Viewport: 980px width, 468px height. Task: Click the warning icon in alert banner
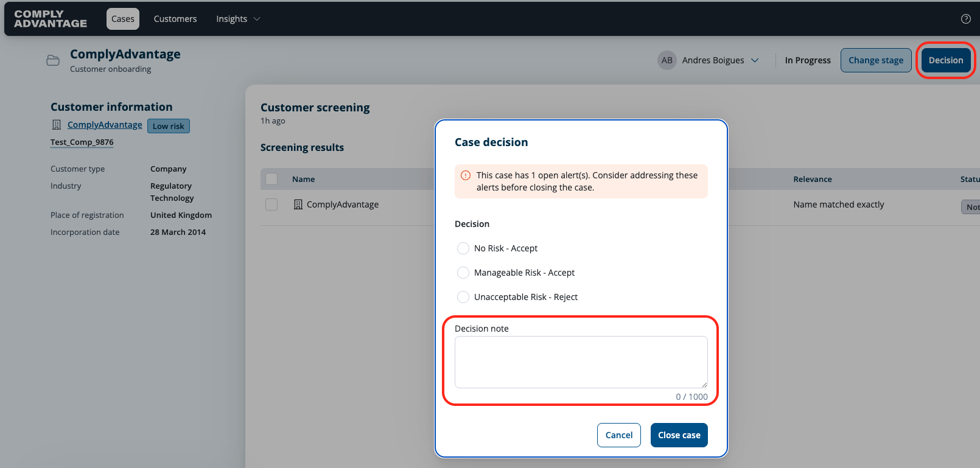[466, 175]
